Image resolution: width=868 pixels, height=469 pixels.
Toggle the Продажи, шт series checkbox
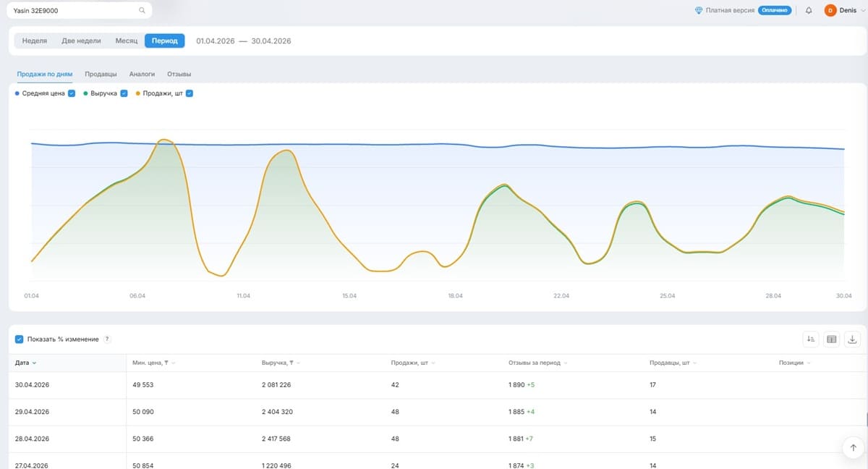[x=190, y=93]
